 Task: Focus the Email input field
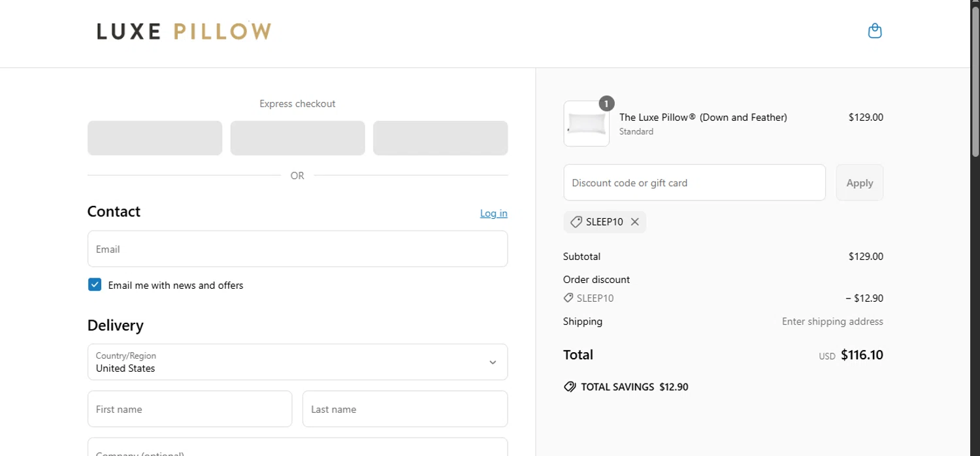(x=297, y=249)
